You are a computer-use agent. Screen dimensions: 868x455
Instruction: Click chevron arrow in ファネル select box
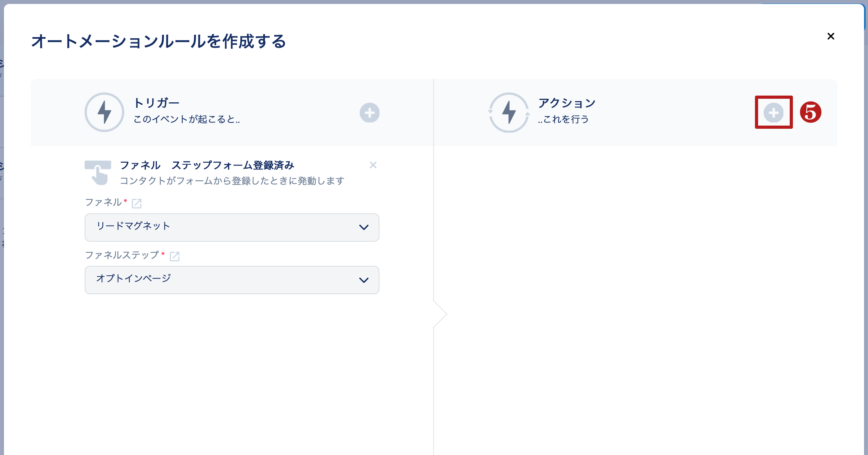coord(364,227)
